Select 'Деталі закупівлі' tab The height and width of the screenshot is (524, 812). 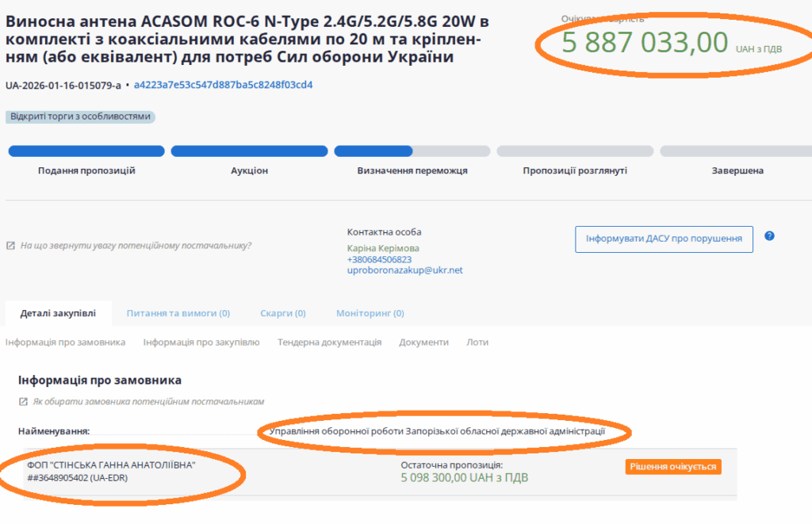58,313
